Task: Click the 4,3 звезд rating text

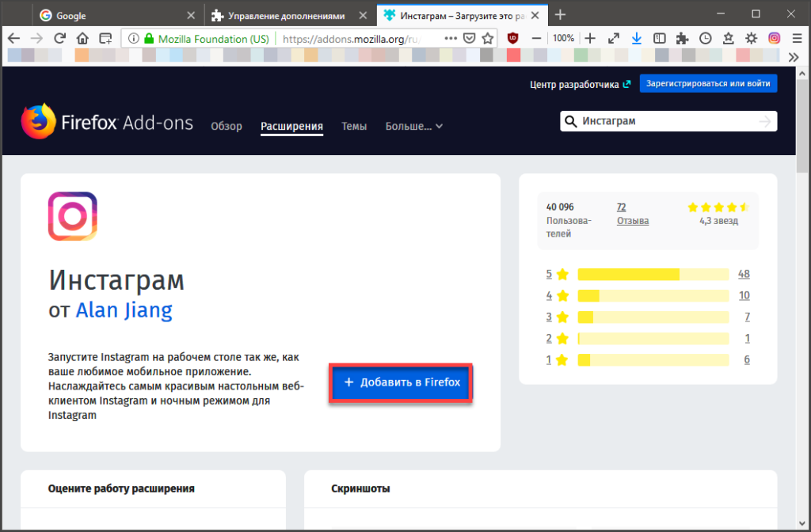Action: (718, 221)
